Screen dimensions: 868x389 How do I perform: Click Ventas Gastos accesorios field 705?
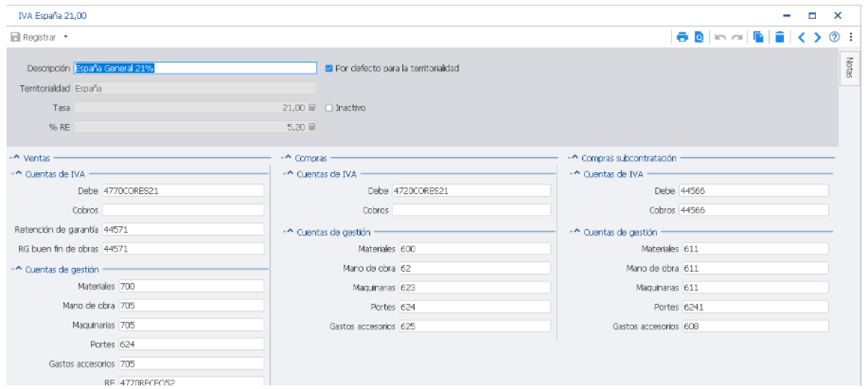pyautogui.click(x=191, y=363)
